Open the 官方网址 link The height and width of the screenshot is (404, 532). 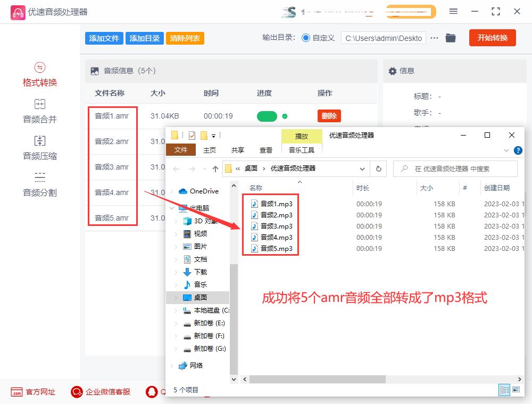click(33, 392)
